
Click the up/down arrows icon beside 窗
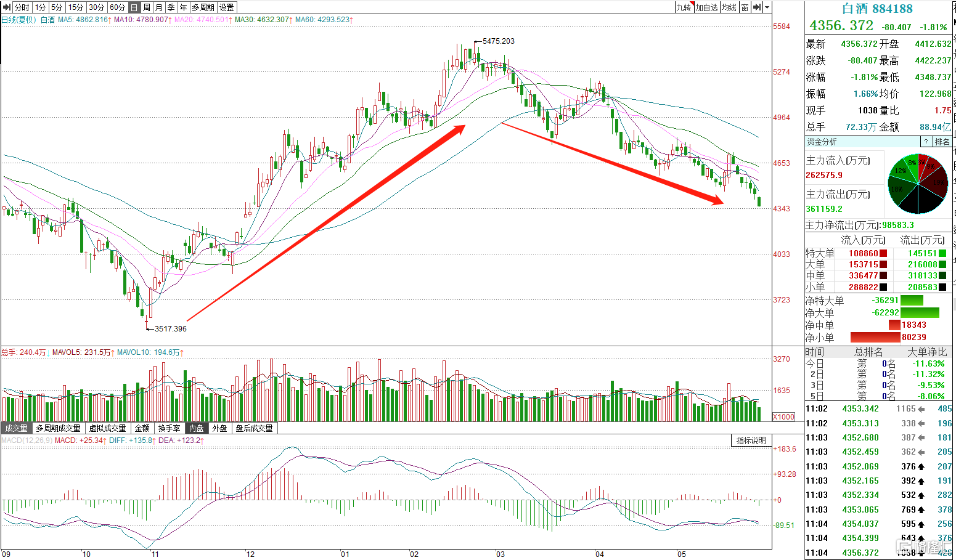pyautogui.click(x=757, y=7)
